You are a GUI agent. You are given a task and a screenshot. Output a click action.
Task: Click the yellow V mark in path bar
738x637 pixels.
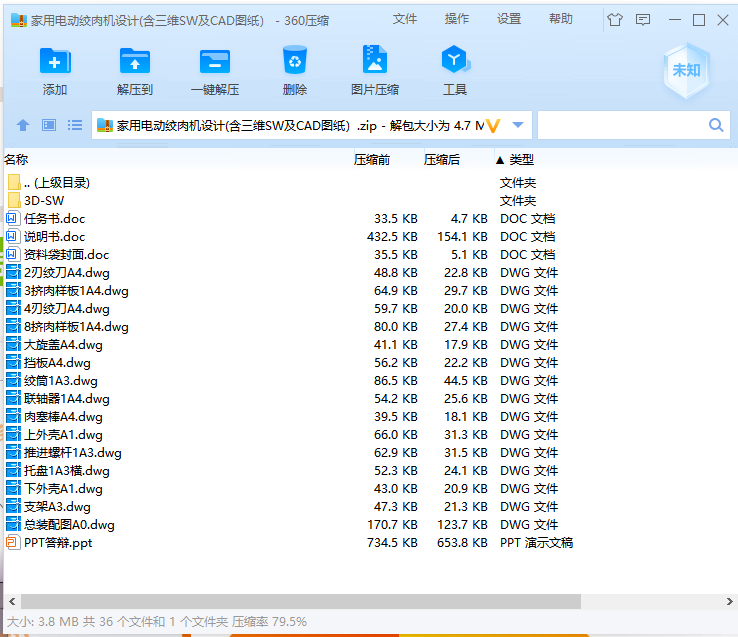[x=493, y=126]
